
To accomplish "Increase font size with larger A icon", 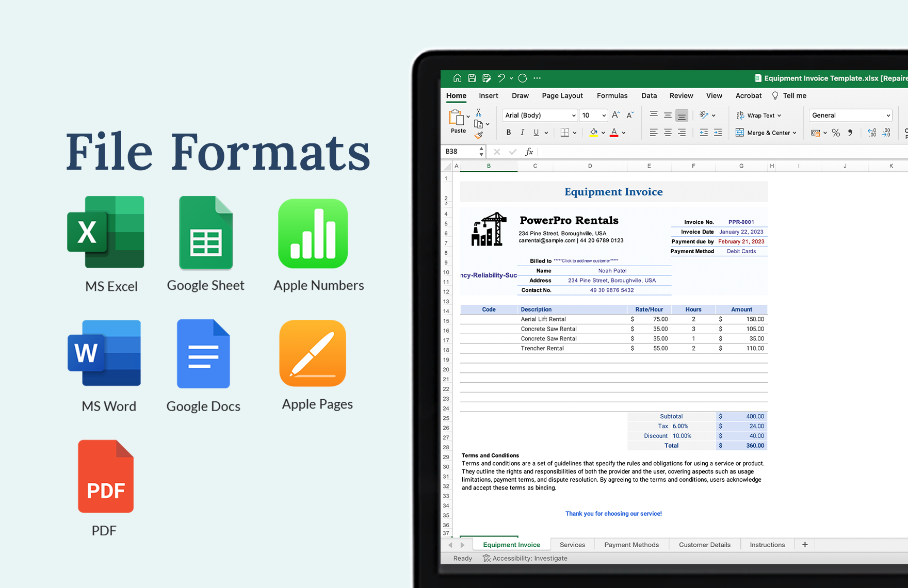I will [615, 115].
